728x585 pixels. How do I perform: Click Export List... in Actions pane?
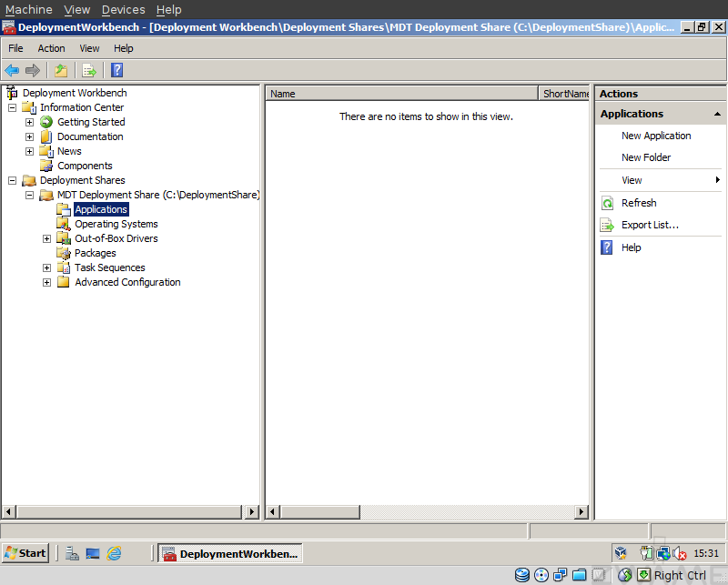point(650,226)
